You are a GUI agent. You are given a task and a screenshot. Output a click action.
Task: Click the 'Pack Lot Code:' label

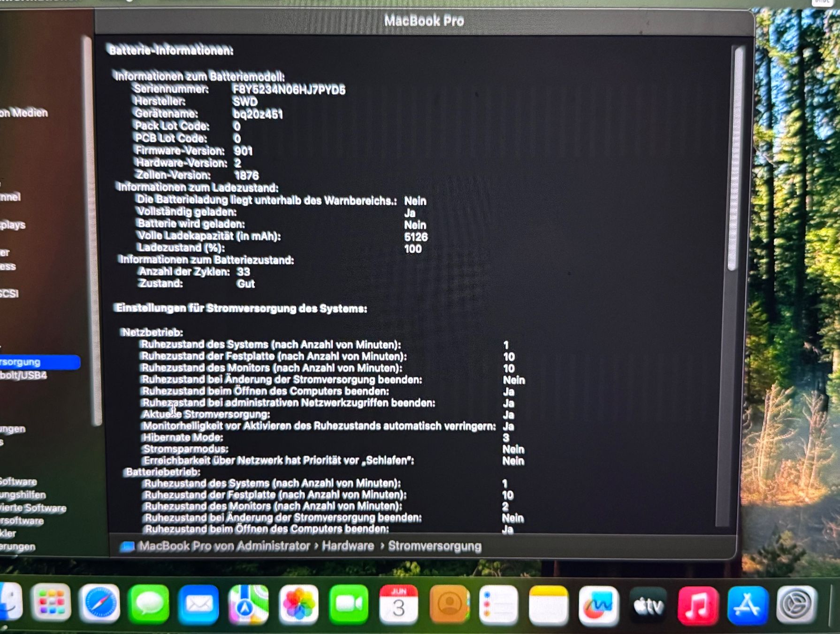pos(172,126)
